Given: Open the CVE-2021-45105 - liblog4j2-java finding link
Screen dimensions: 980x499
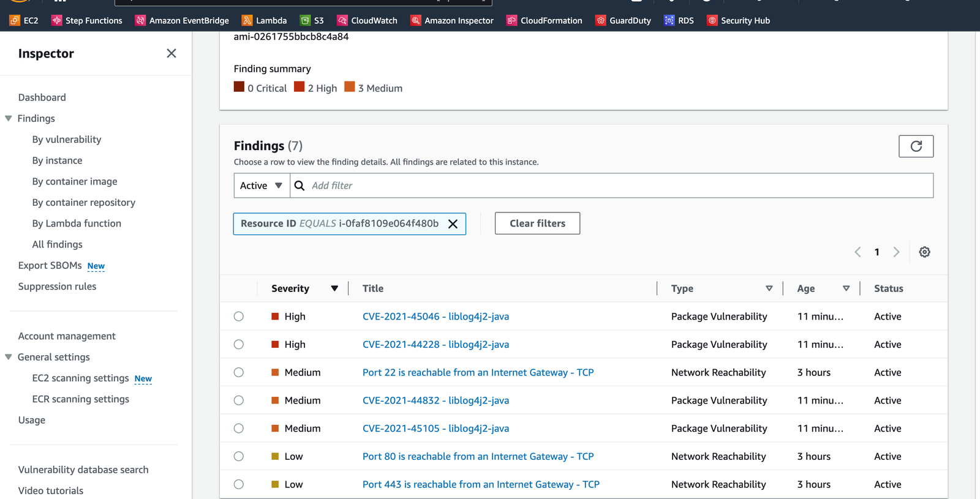Looking at the screenshot, I should click(435, 429).
